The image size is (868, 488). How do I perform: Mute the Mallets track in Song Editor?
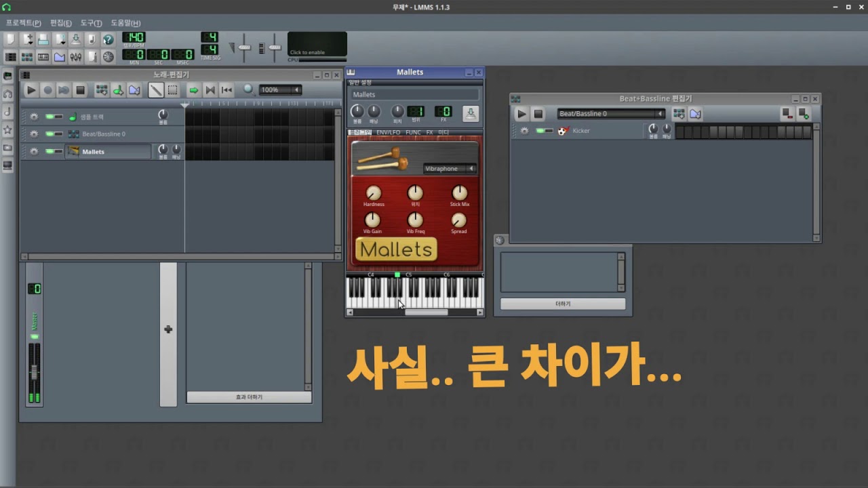point(50,151)
